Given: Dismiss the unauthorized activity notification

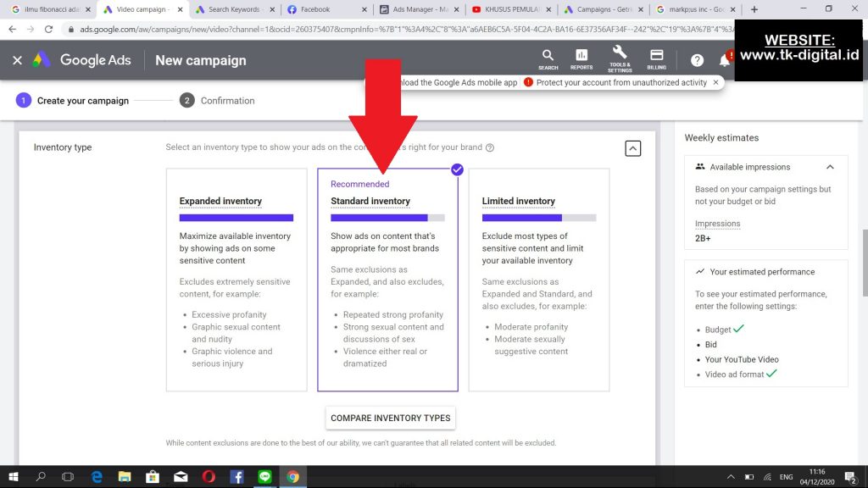Looking at the screenshot, I should 715,82.
